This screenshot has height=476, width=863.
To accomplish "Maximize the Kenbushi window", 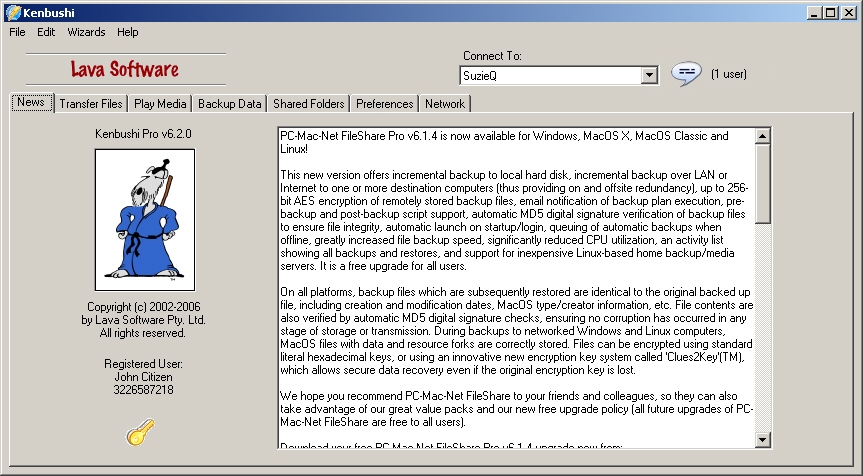I will click(831, 13).
